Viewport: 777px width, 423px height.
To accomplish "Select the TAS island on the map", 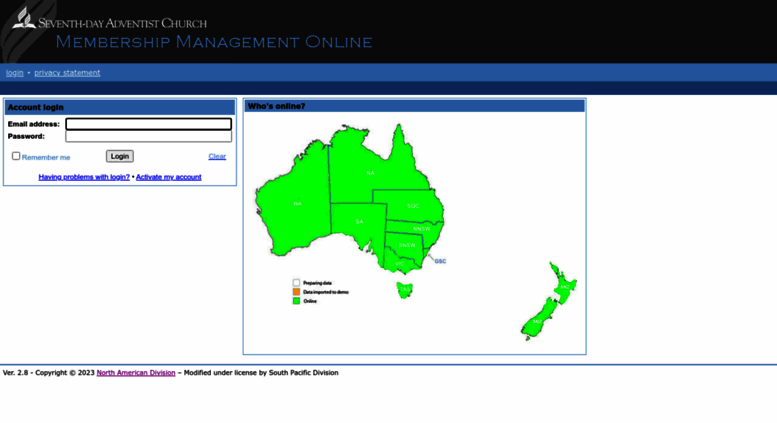I will [405, 289].
